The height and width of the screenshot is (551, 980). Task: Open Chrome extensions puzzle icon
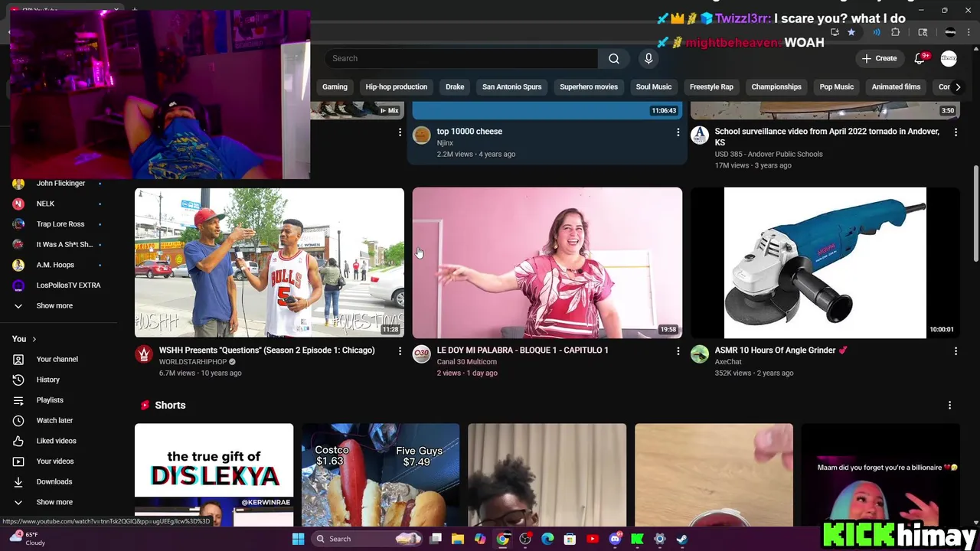pos(896,32)
